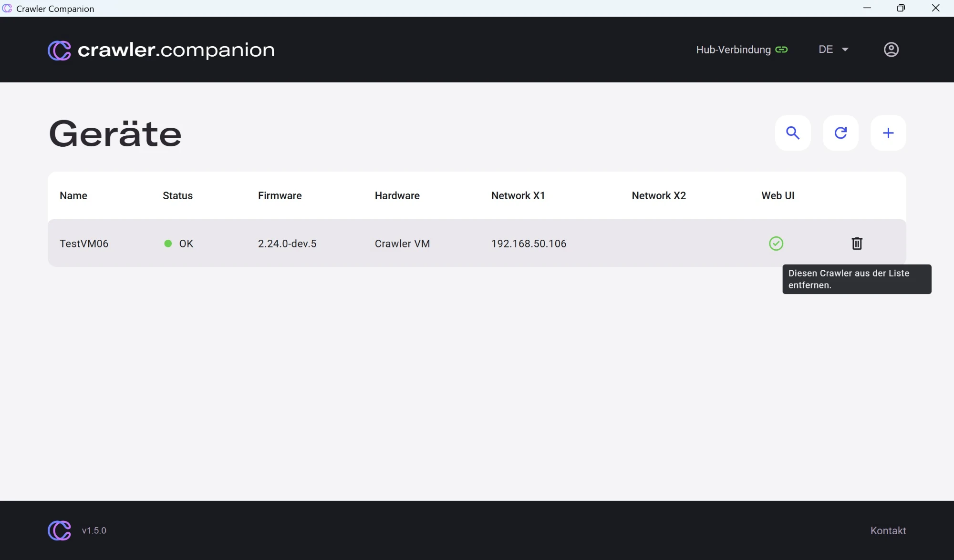The width and height of the screenshot is (954, 560).
Task: Click the Crawler Companion window title
Action: pyautogui.click(x=55, y=9)
